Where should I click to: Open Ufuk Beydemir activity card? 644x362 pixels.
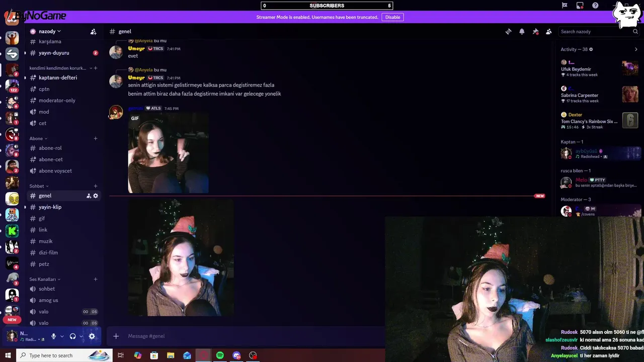(600, 68)
